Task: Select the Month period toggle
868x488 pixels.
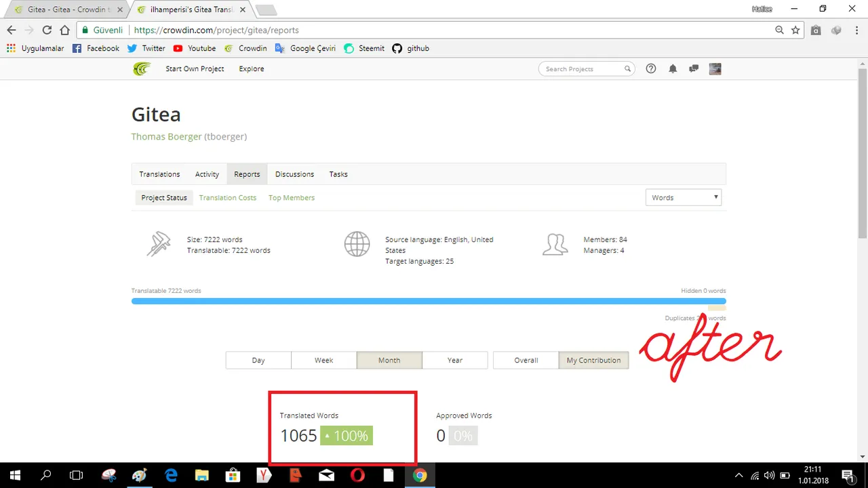Action: pos(389,360)
